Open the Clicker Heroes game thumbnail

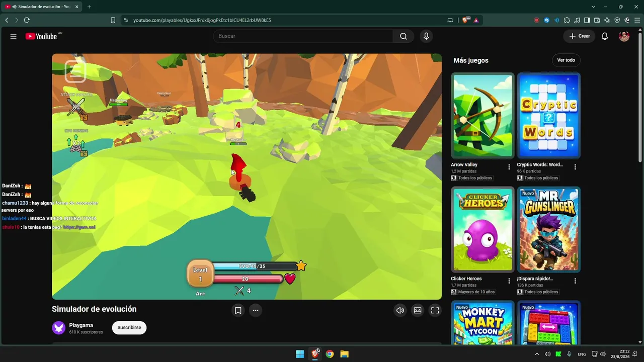(482, 230)
